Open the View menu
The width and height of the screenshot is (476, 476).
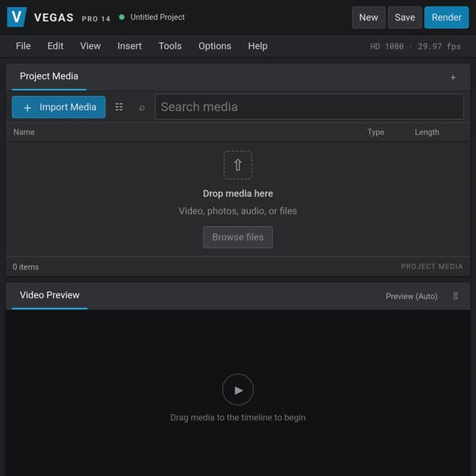90,46
